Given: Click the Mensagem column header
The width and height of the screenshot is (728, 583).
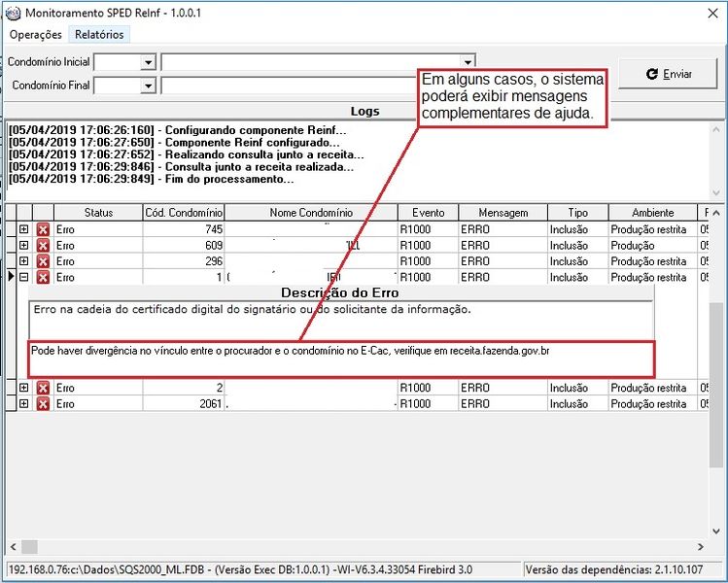Looking at the screenshot, I should 503,213.
